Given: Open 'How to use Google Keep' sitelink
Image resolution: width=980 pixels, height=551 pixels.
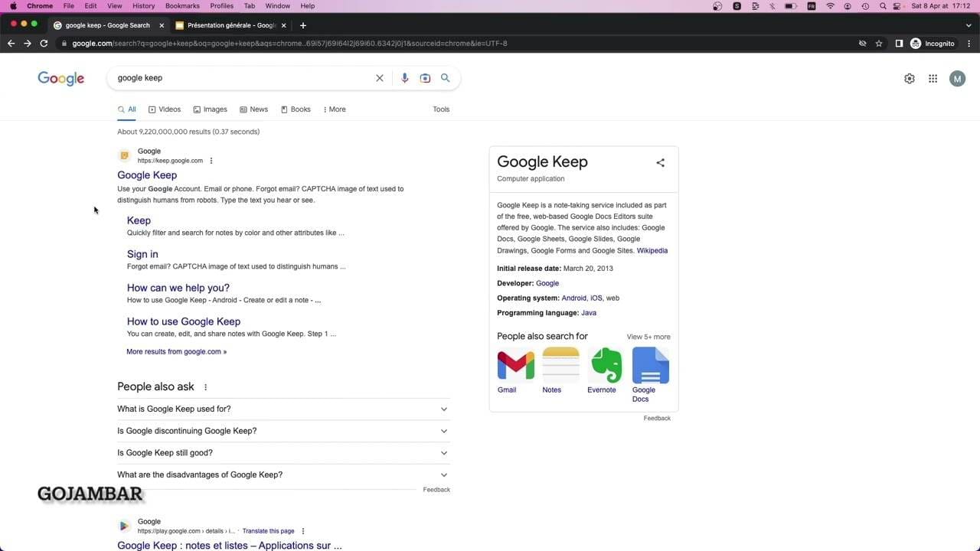Looking at the screenshot, I should [x=184, y=321].
